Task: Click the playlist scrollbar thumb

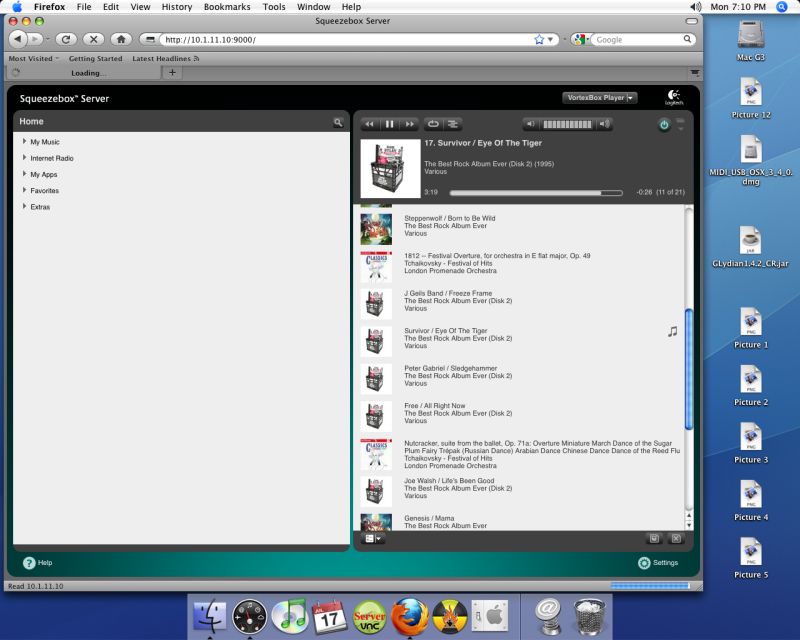Action: [689, 369]
